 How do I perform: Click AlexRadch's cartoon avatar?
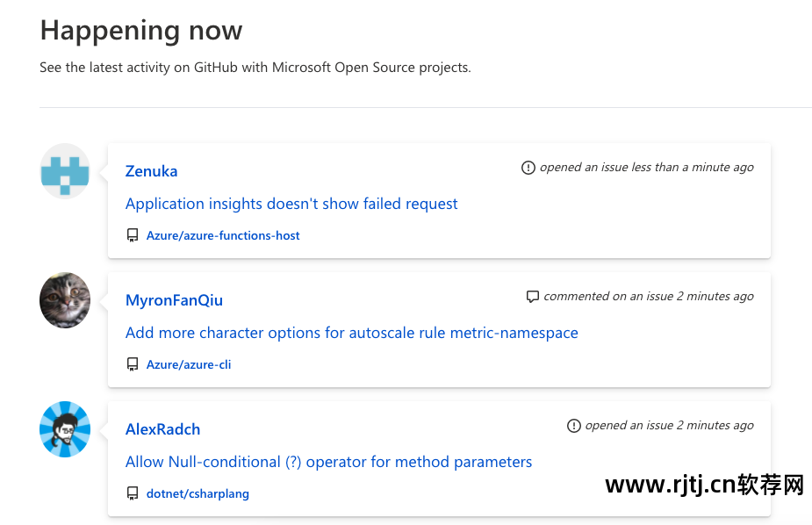click(x=65, y=429)
